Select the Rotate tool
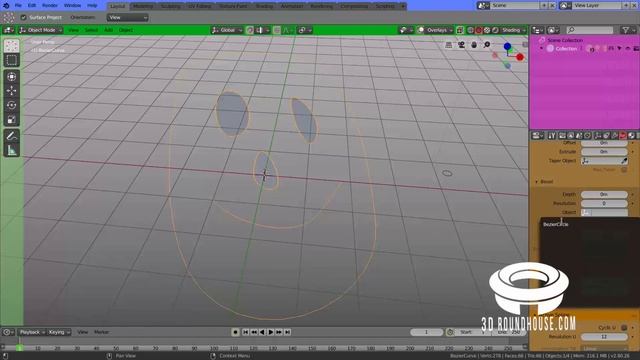640x360 pixels. (11, 105)
